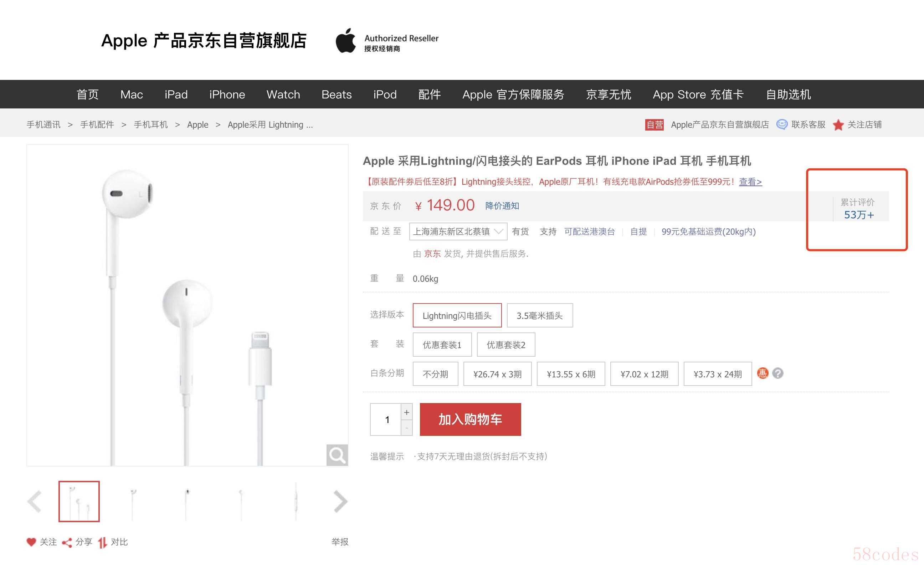This screenshot has width=924, height=565.
Task: Click 99元免基础运费(20kg内) link
Action: tap(708, 231)
